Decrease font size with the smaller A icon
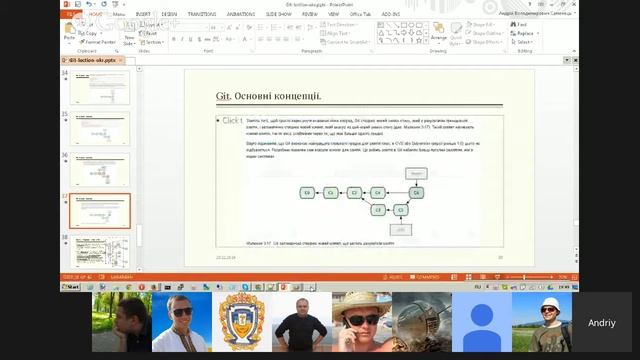This screenshot has height=360, width=640. pos(237,27)
